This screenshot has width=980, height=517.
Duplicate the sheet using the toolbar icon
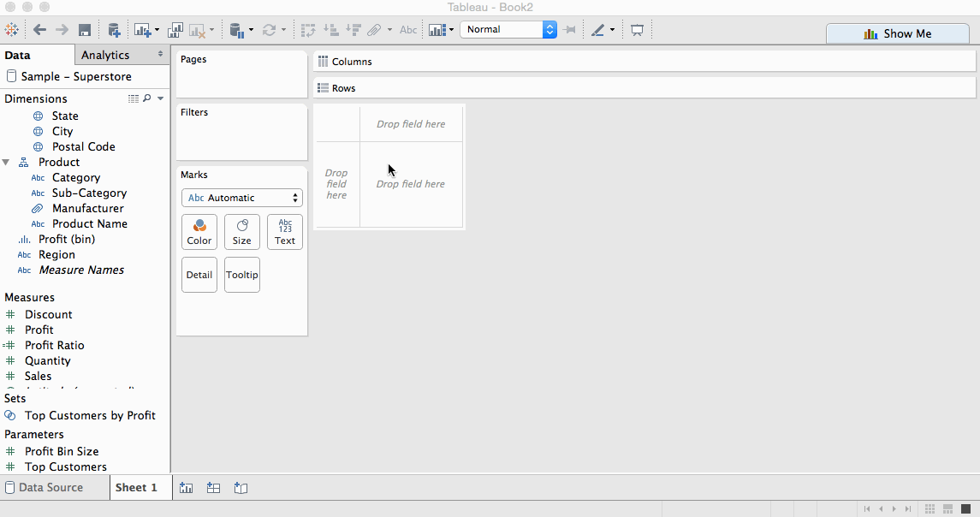click(175, 30)
